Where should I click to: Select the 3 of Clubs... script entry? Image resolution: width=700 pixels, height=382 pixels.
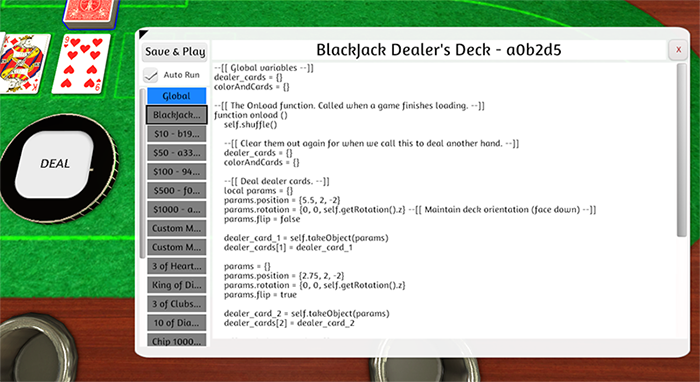(177, 304)
